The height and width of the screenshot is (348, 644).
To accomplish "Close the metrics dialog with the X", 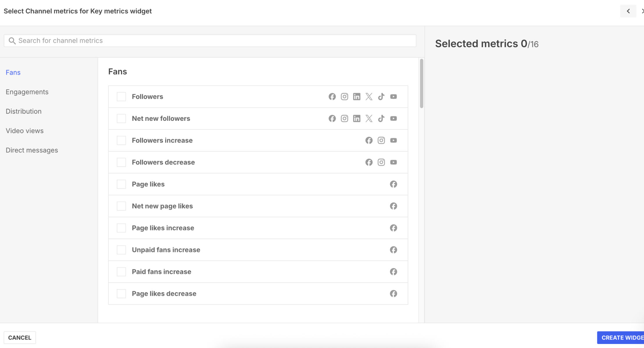I will pyautogui.click(x=643, y=11).
